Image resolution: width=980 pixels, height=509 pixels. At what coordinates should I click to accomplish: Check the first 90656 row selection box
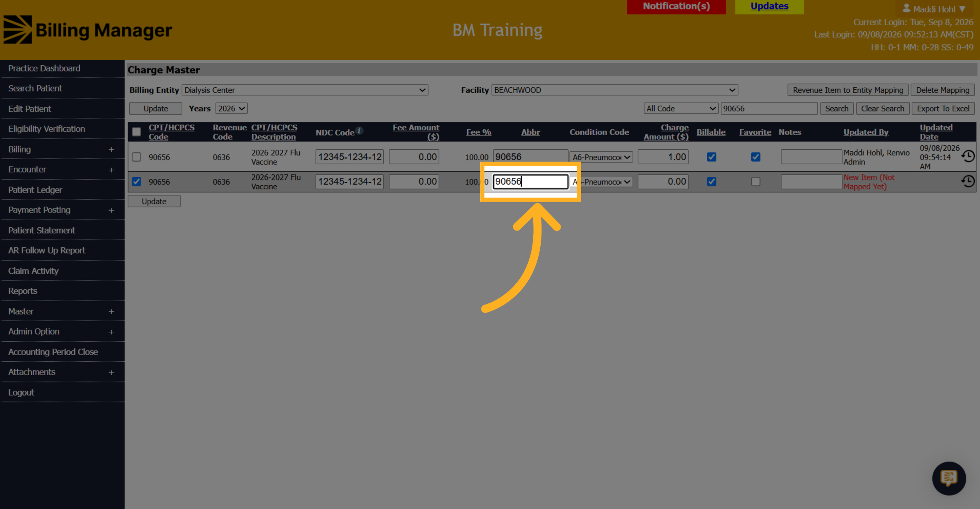pyautogui.click(x=136, y=157)
